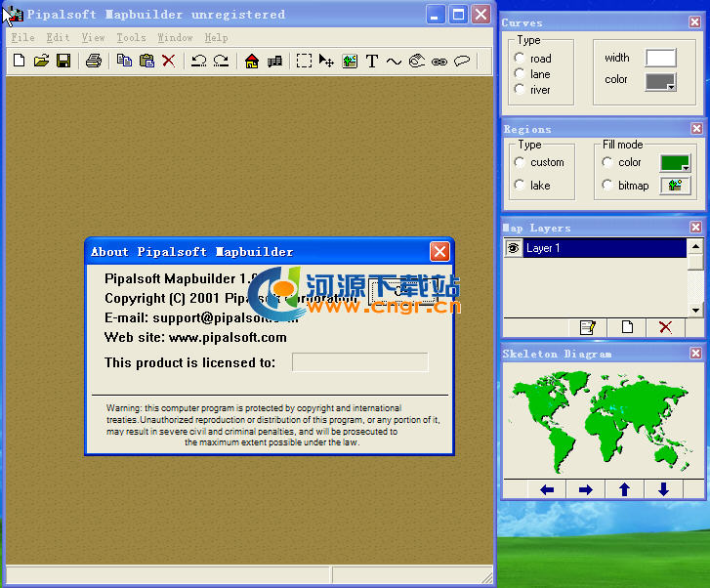
Task: Click the new layer blank page icon
Action: [x=627, y=327]
